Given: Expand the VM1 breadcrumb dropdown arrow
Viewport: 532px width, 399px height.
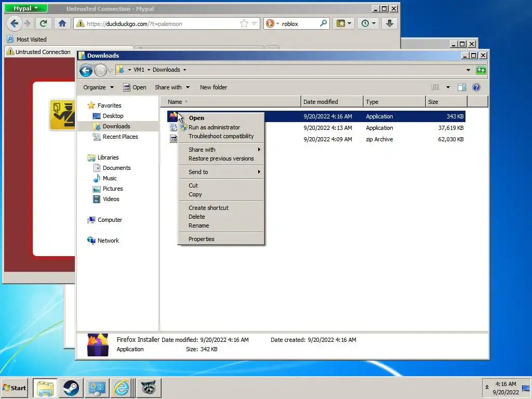Looking at the screenshot, I should [x=149, y=70].
